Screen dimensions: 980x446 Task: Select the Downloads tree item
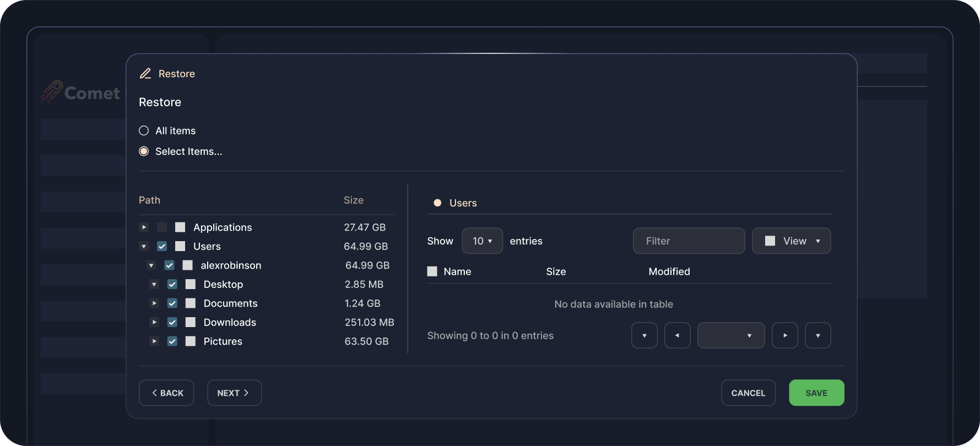click(x=230, y=323)
